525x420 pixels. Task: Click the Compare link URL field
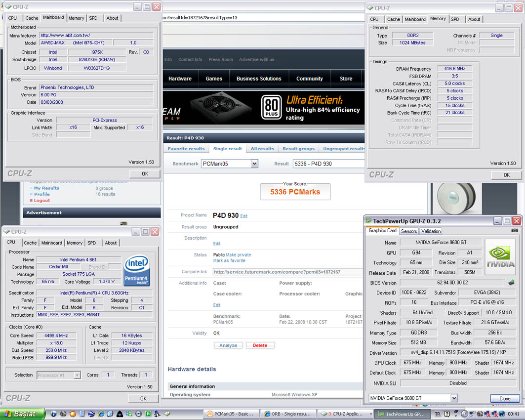coord(288,272)
